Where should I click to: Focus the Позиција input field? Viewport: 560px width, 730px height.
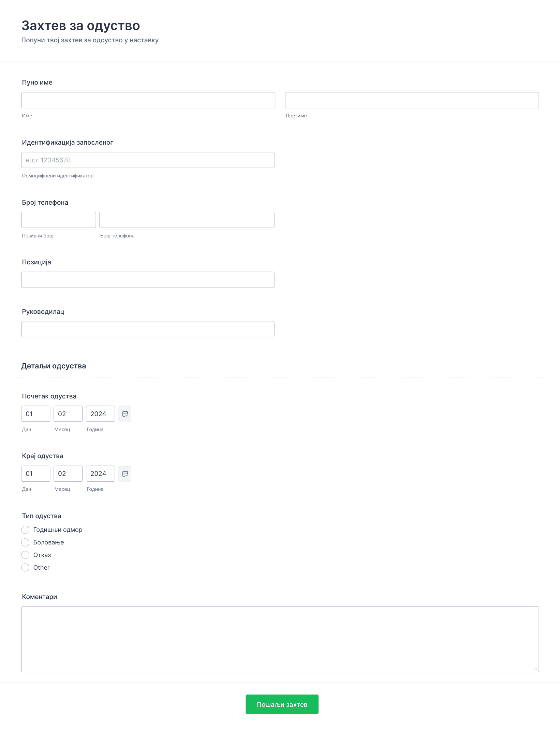pyautogui.click(x=148, y=280)
